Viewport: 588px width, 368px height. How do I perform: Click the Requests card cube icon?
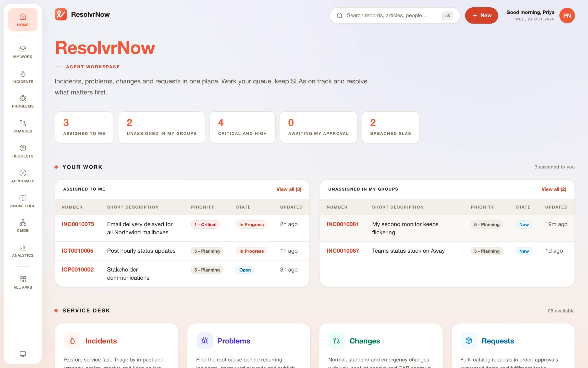pos(468,341)
